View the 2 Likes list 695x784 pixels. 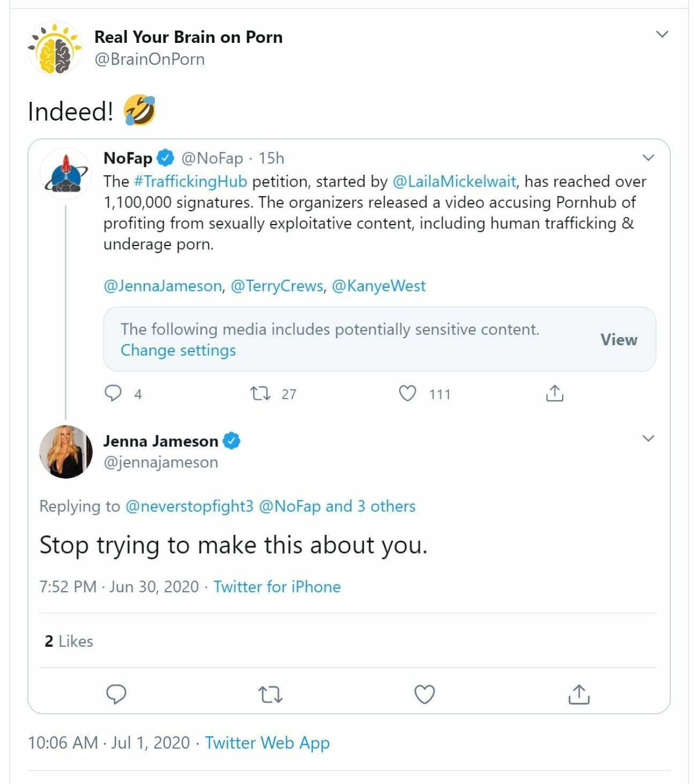[69, 641]
